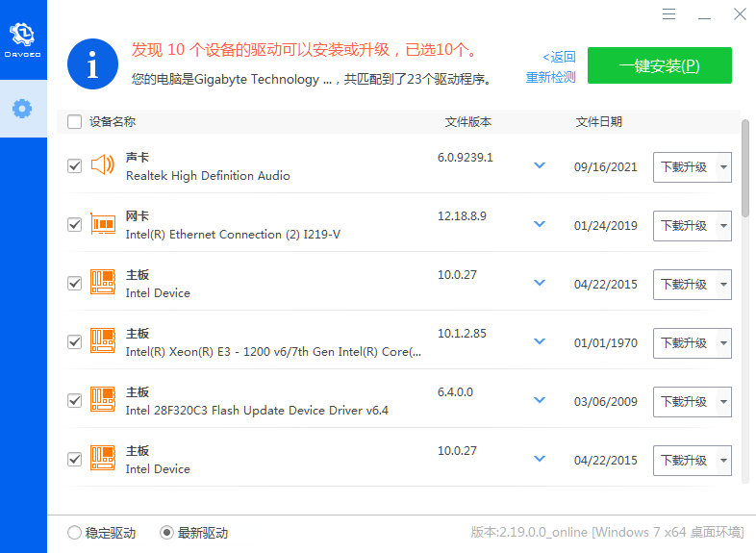This screenshot has width=756, height=553.
Task: Click the text Intel 28F320C3 Flash Update Device Driver
Action: coord(257,411)
